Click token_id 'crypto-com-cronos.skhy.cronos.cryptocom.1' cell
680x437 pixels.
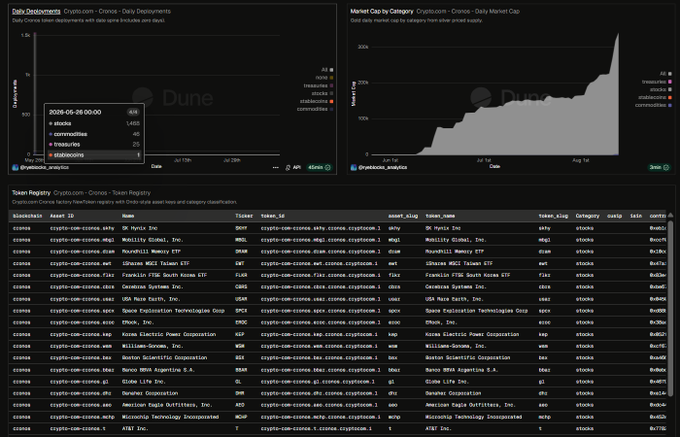pyautogui.click(x=320, y=228)
